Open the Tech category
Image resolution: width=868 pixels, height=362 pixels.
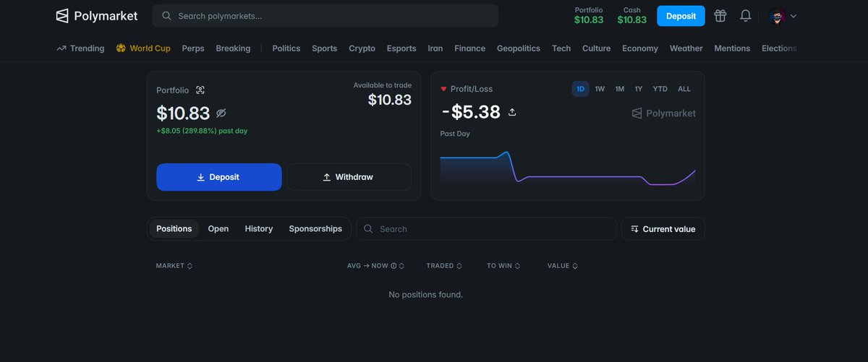click(561, 48)
